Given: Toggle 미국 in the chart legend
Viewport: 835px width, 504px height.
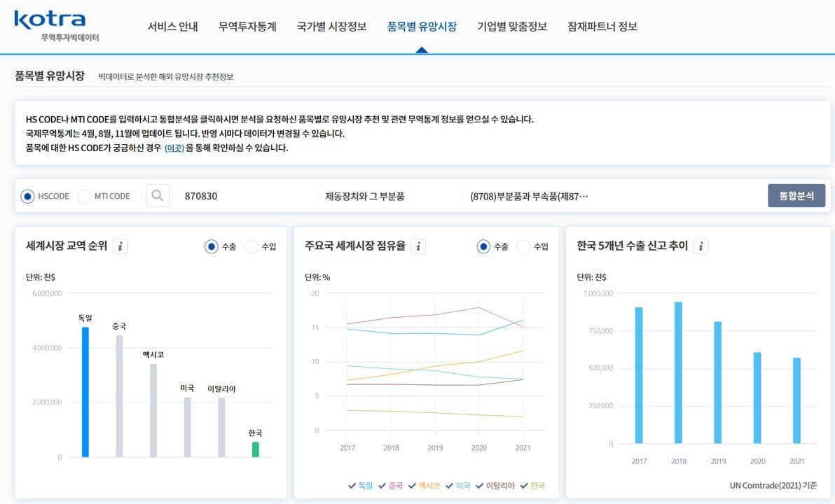Looking at the screenshot, I should [464, 485].
